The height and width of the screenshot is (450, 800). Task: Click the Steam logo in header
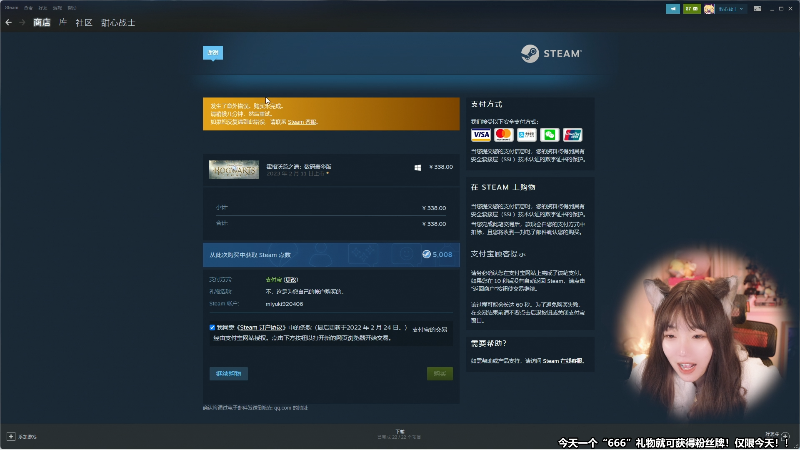(551, 53)
